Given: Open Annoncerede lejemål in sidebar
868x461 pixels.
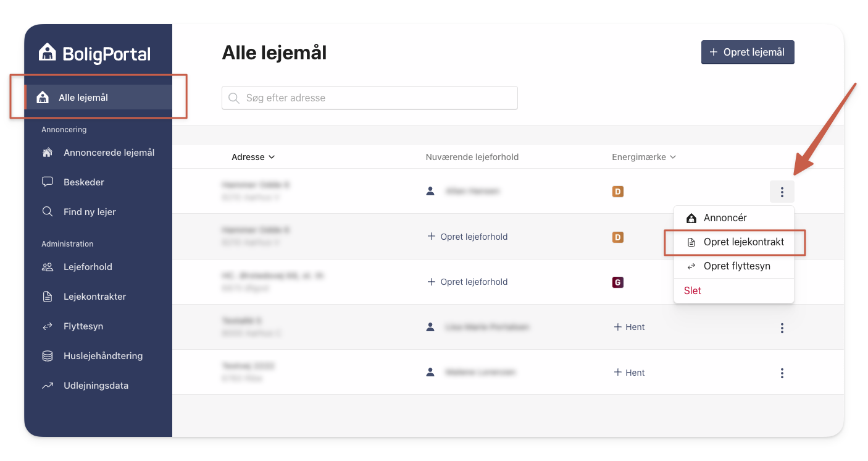Looking at the screenshot, I should pos(98,153).
